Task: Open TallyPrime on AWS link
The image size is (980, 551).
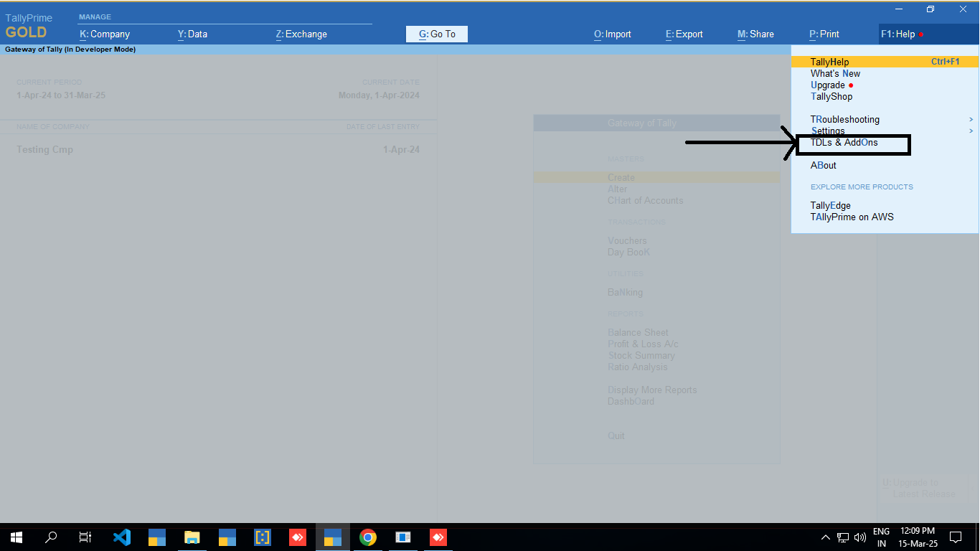Action: (852, 217)
